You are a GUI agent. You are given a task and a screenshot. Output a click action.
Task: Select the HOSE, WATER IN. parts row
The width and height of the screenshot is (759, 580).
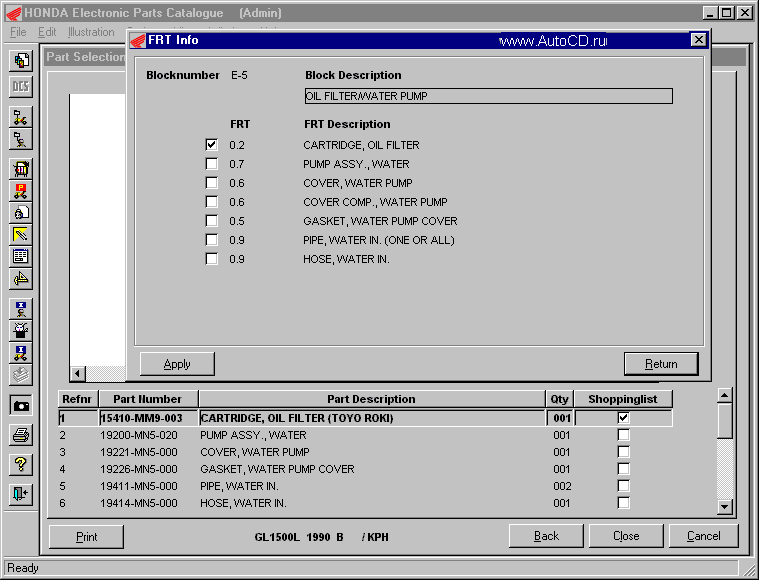[x=365, y=503]
